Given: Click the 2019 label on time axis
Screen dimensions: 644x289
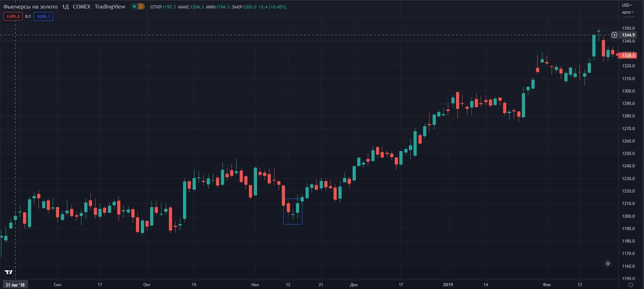Looking at the screenshot, I should point(448,285).
